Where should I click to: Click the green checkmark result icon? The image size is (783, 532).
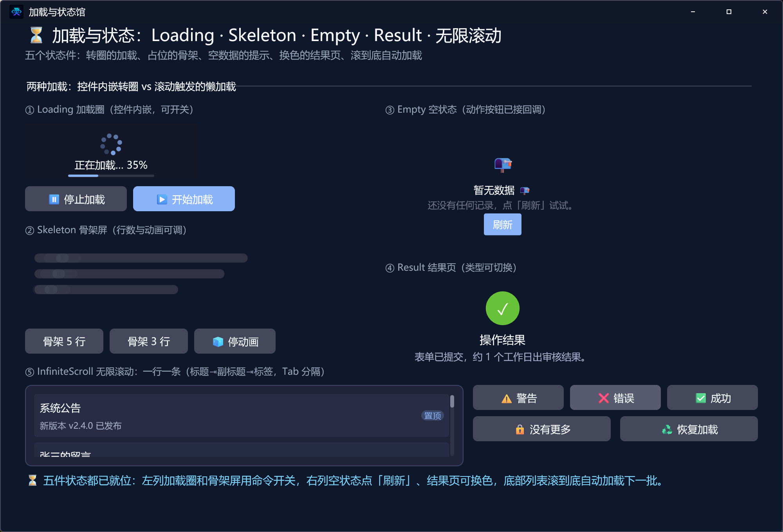click(x=503, y=308)
